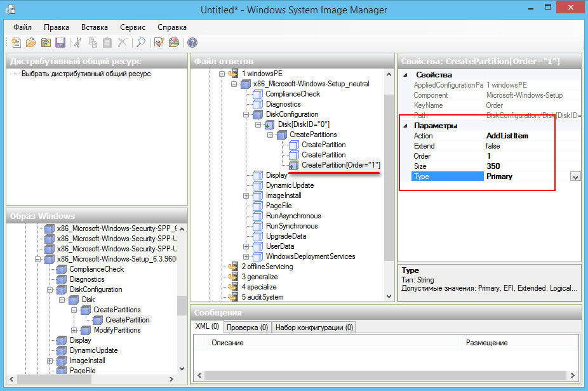Select Display in the Answer file tree
Image resolution: width=588 pixels, height=391 pixels.
coord(276,175)
